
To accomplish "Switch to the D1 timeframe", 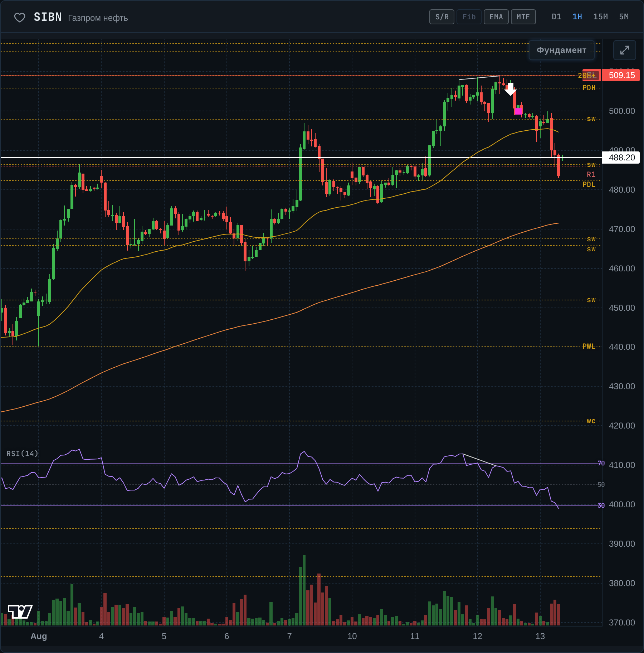I will [x=557, y=17].
